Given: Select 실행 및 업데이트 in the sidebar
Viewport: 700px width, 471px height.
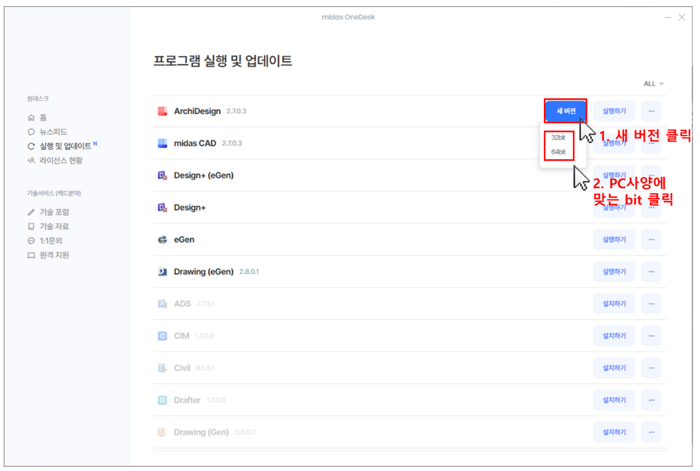Looking at the screenshot, I should 65,146.
